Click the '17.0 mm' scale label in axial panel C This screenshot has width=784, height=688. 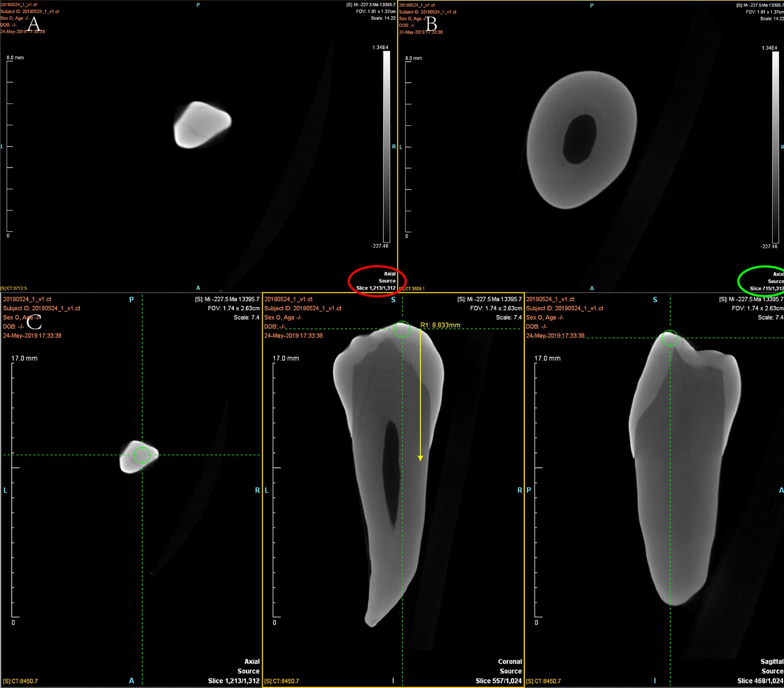pyautogui.click(x=24, y=358)
